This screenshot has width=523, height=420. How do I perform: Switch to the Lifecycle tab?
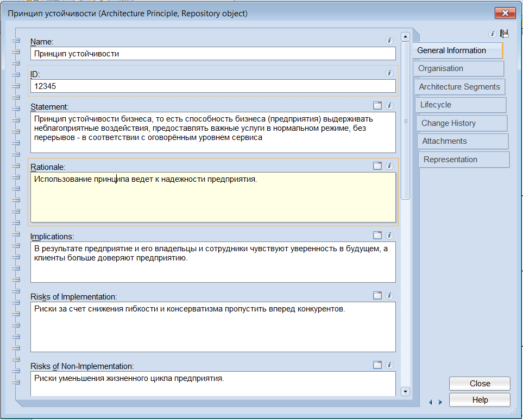click(x=461, y=105)
